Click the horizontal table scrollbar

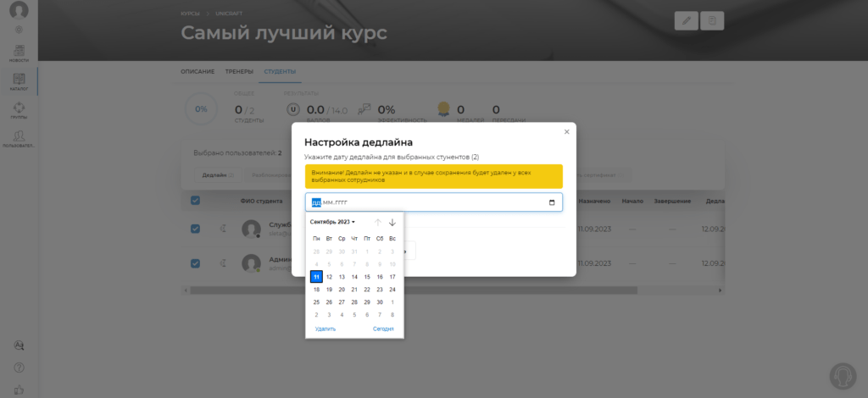point(414,290)
